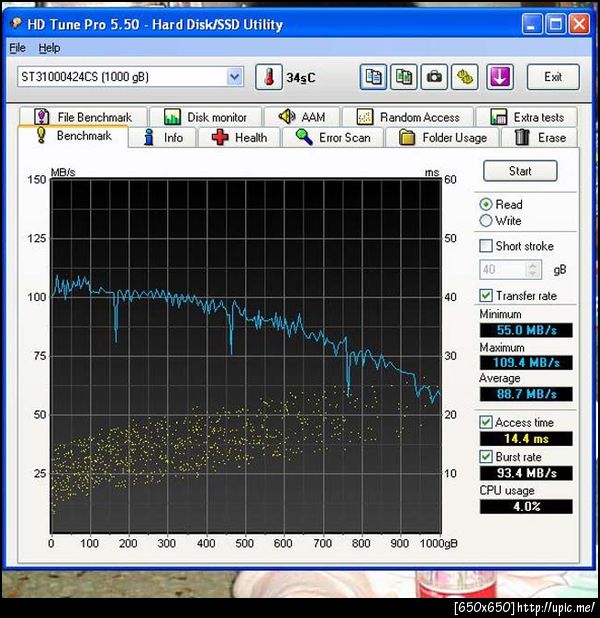The height and width of the screenshot is (618, 600).
Task: Copy screenshot to clipboard icon
Action: pos(404,77)
